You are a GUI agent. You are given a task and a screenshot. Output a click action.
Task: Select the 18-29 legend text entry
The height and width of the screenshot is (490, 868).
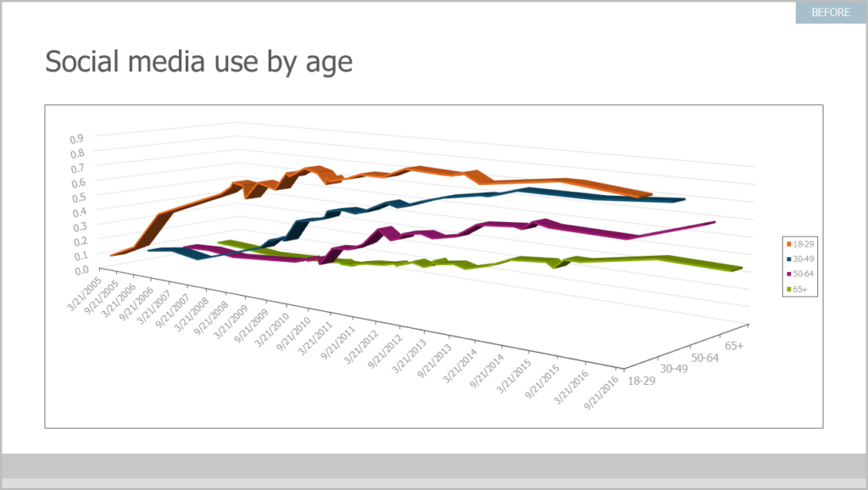coord(805,245)
